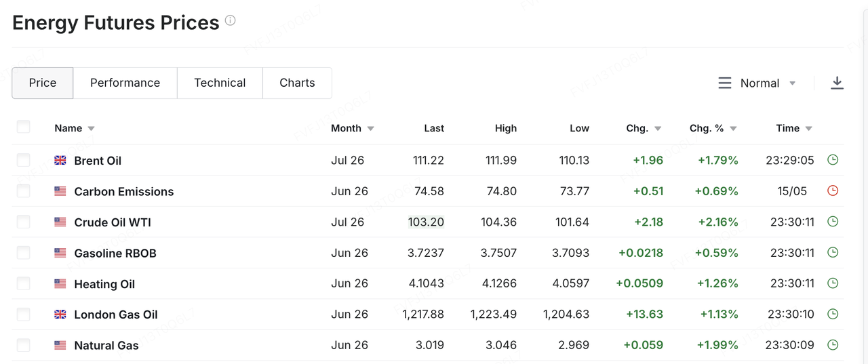The width and height of the screenshot is (868, 364).
Task: Open the Brent Oil link
Action: point(98,161)
